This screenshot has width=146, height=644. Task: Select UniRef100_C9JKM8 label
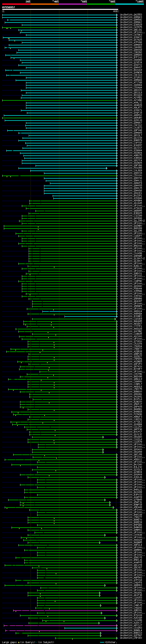[x=131, y=254]
